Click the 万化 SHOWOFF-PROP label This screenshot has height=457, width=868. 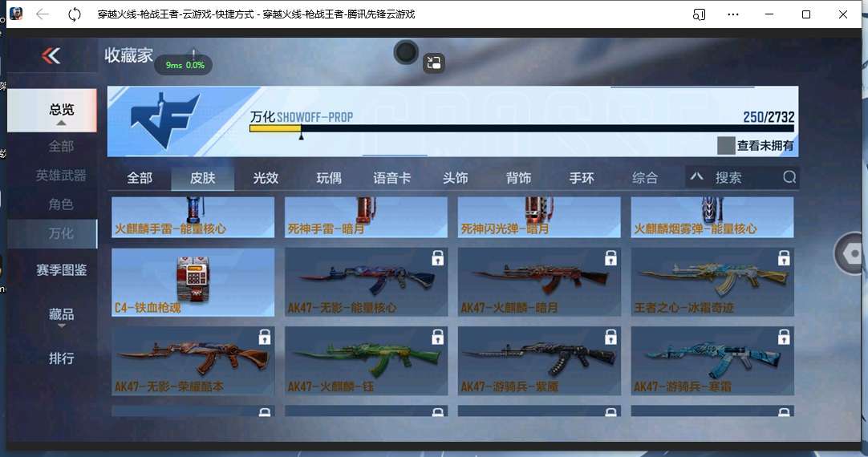(301, 117)
